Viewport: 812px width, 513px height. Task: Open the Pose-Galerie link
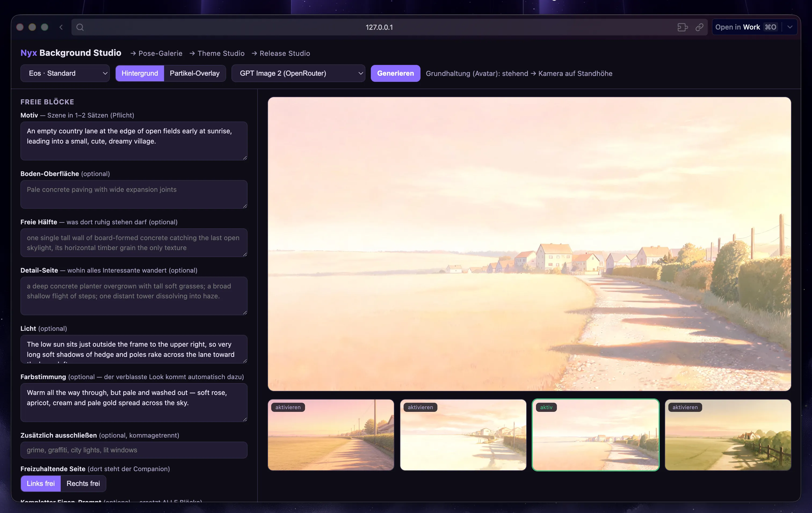coord(157,53)
